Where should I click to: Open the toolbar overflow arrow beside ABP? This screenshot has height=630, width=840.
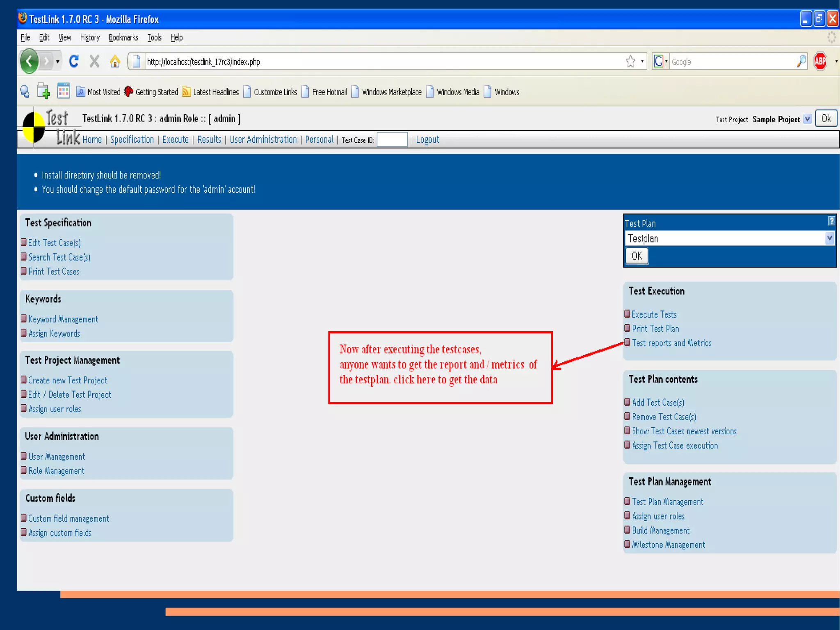(x=836, y=62)
